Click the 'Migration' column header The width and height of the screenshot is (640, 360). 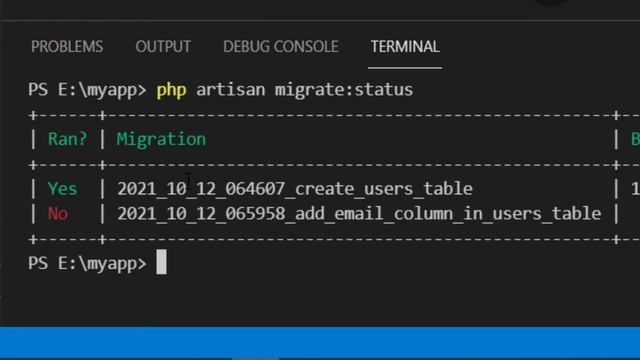click(161, 140)
